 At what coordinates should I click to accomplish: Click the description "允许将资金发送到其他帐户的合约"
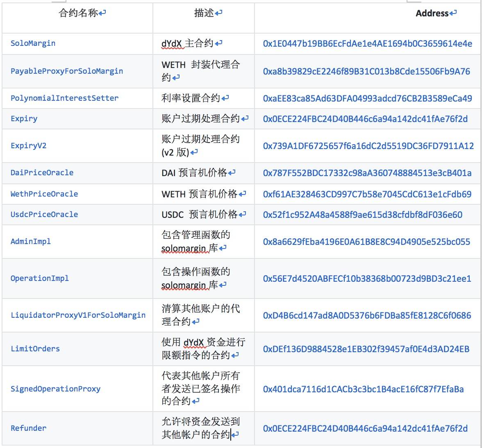[x=201, y=428]
